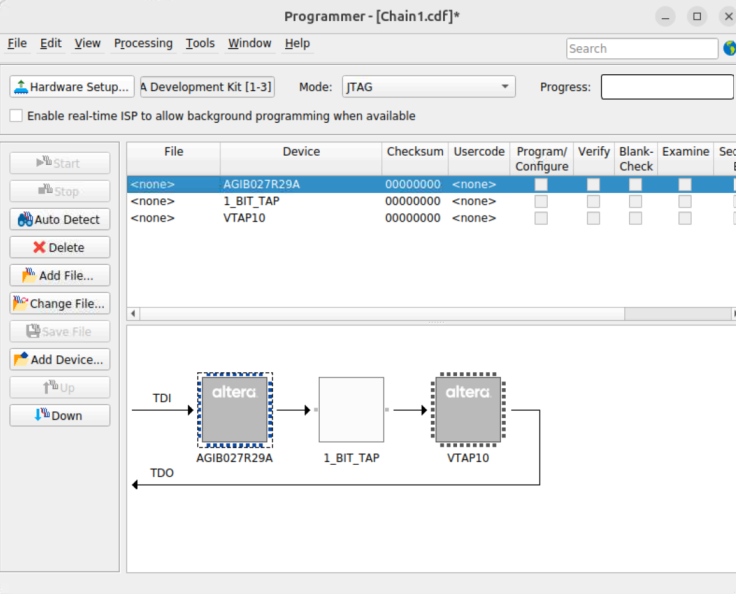736x594 pixels.
Task: Click the globe icon next to Search
Action: point(729,48)
